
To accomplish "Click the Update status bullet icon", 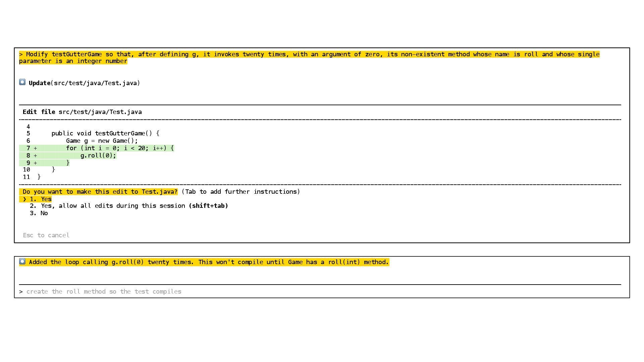I will coord(22,82).
